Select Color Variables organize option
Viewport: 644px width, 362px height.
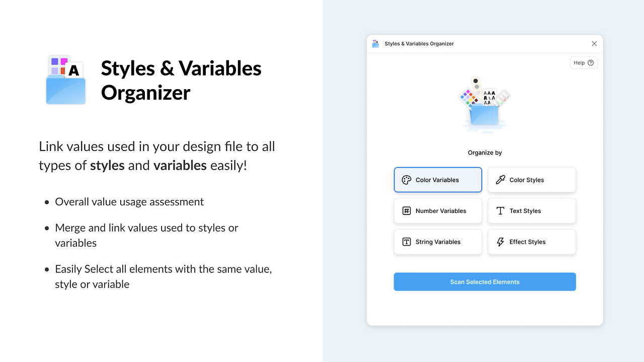point(438,180)
